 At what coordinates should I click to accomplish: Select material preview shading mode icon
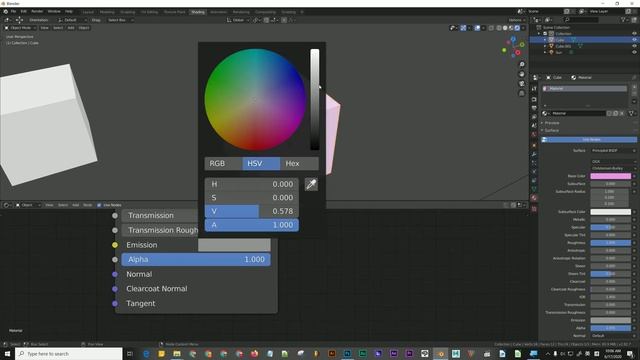point(511,28)
